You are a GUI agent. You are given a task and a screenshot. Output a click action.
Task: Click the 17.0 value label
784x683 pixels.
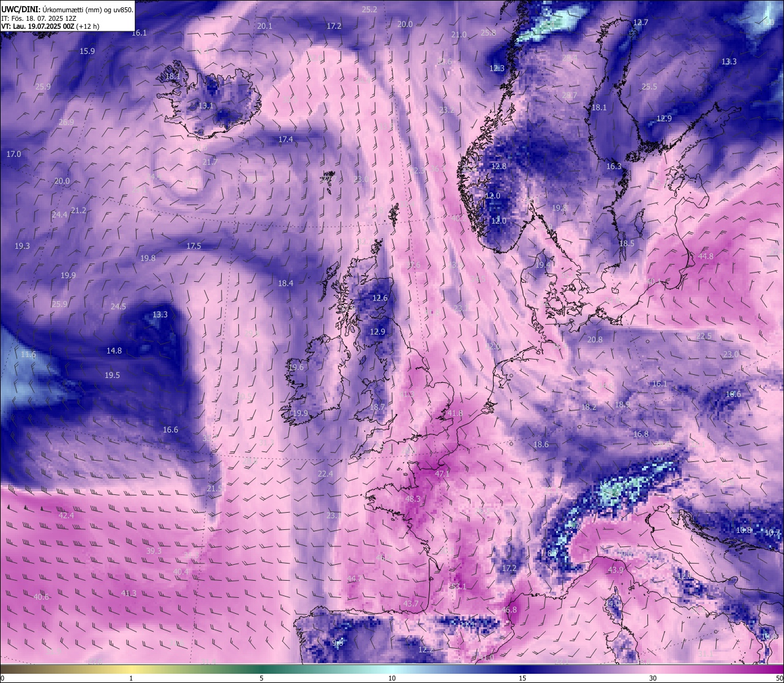pos(13,154)
